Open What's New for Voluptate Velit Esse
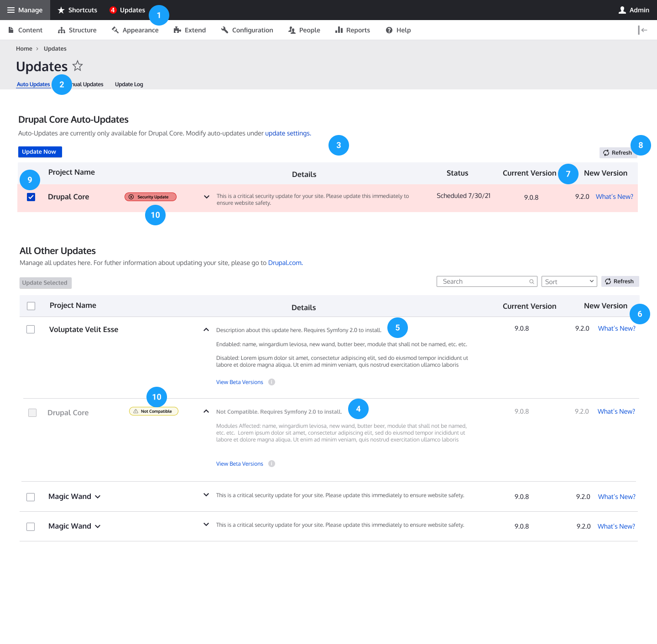657x644 pixels. tap(617, 328)
